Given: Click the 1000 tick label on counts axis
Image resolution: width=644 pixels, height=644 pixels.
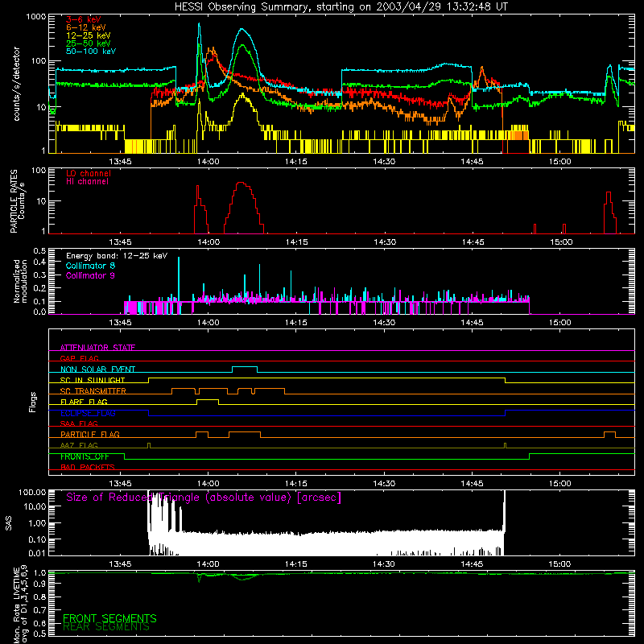Looking at the screenshot, I should 36,17.
